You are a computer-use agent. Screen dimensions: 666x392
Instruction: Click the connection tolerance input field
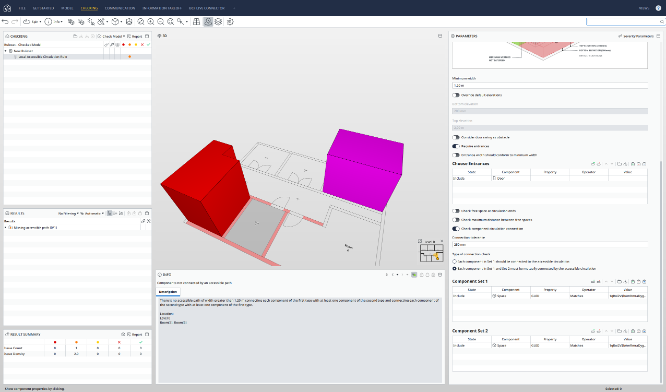(550, 245)
